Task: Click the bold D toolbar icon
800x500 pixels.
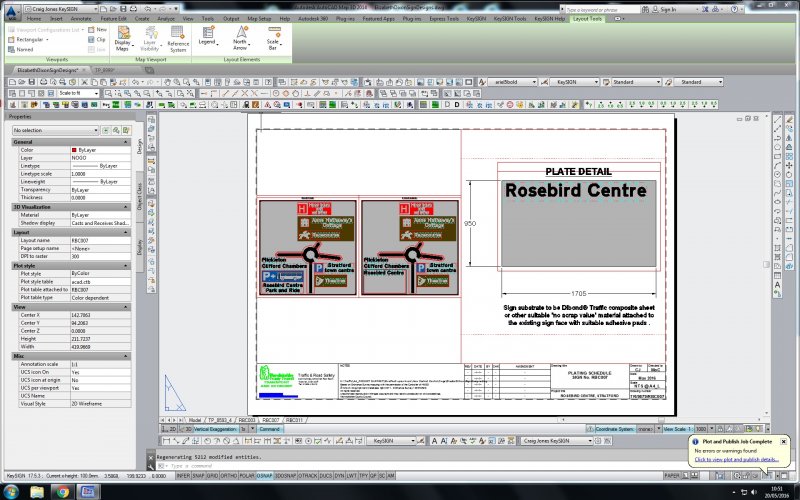Action: coord(457,105)
